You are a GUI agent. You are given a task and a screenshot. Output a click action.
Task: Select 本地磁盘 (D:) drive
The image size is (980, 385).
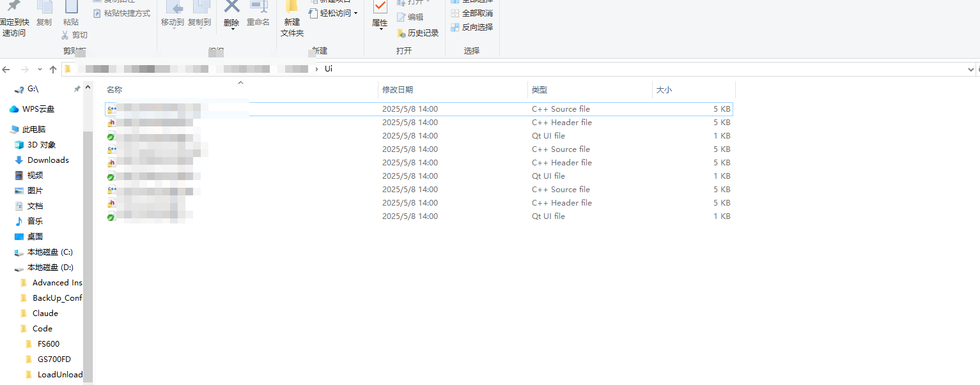44,268
